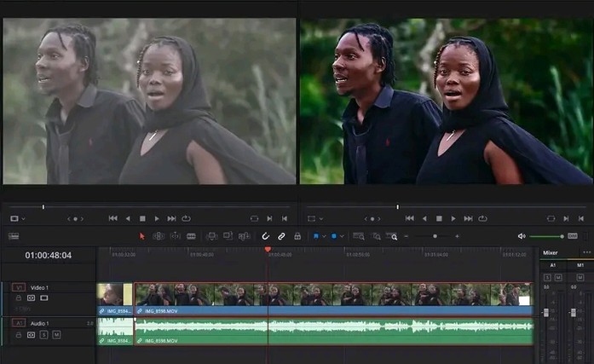Open the blue flag color dropdown
Screen dimensions: 594x364
click(x=322, y=236)
